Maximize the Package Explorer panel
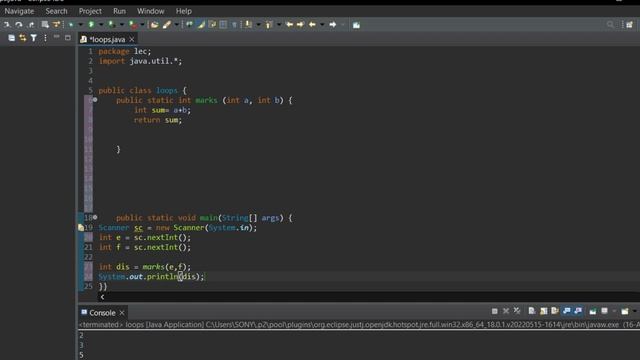 tap(68, 38)
